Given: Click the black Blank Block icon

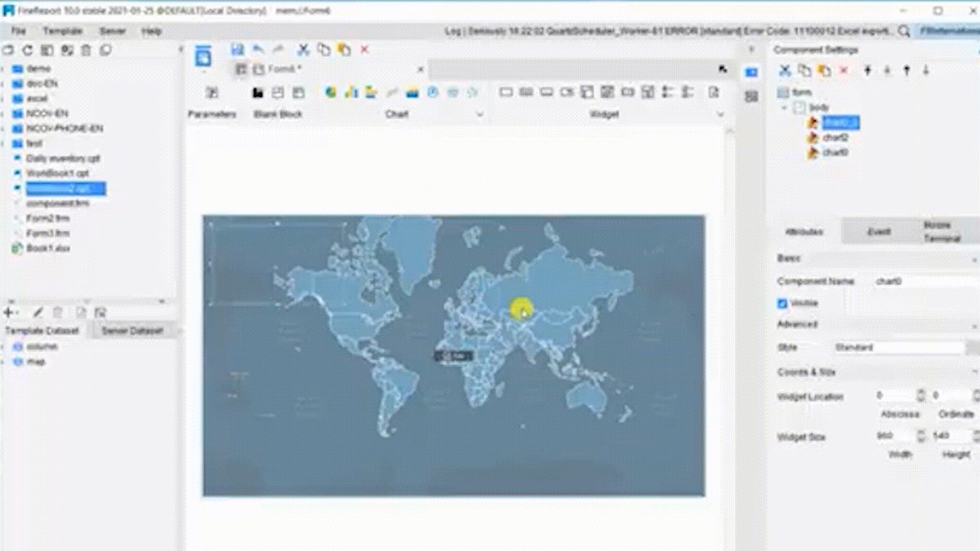Looking at the screenshot, I should point(258,92).
